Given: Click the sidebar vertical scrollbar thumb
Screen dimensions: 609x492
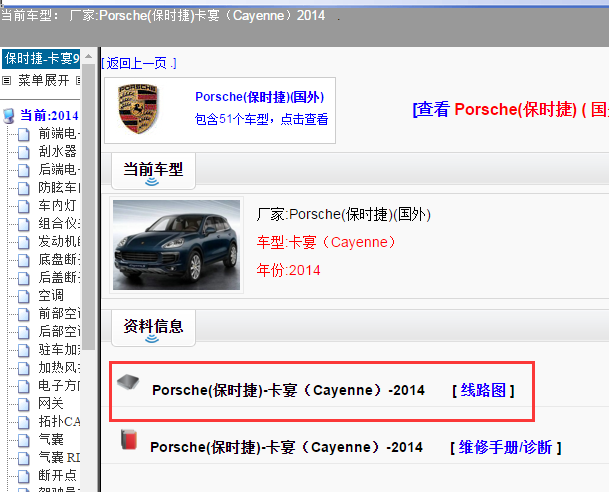Looking at the screenshot, I should (x=89, y=207).
